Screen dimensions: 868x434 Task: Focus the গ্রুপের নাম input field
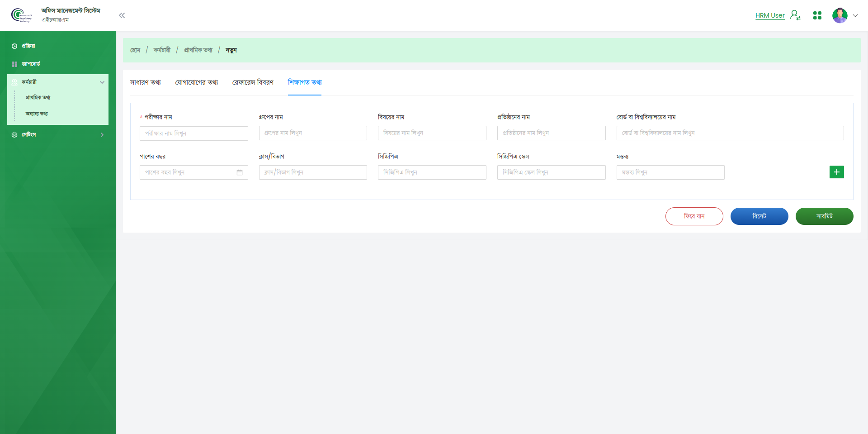(313, 133)
